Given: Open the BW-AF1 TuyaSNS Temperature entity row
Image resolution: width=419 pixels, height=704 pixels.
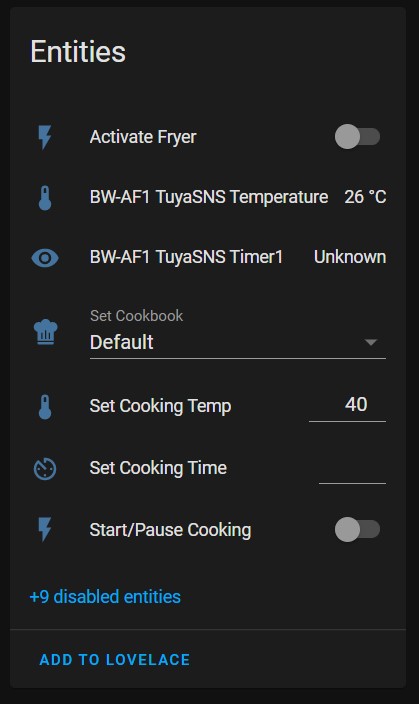Looking at the screenshot, I should tap(209, 197).
